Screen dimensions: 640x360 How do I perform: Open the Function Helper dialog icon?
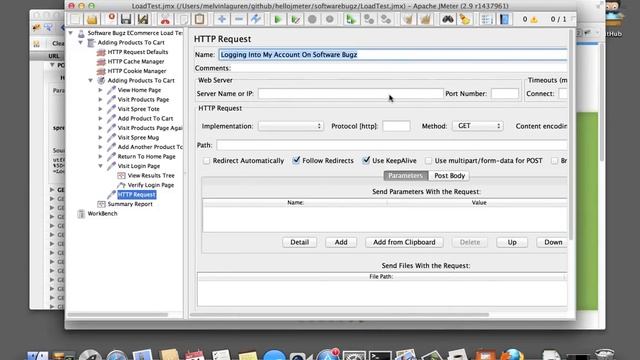click(x=487, y=19)
